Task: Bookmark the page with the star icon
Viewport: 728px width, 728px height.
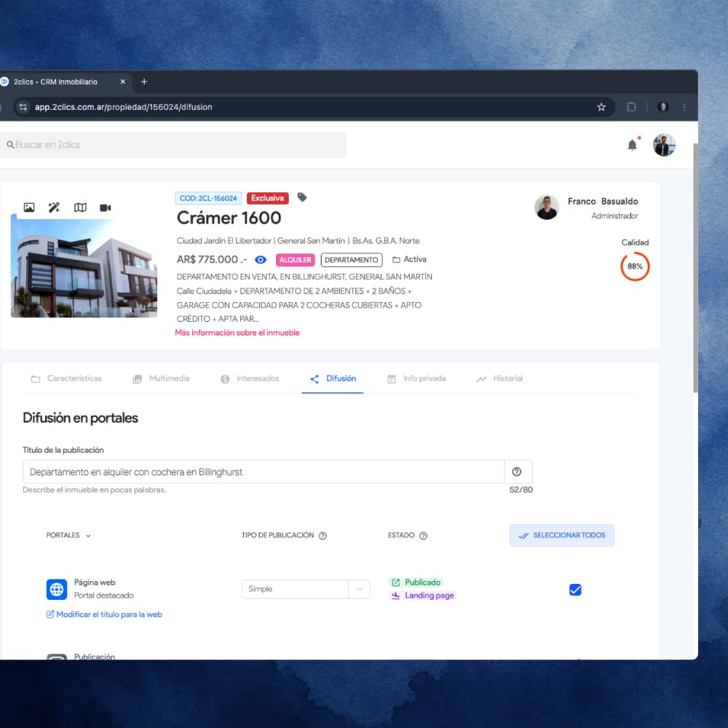Action: (x=601, y=107)
